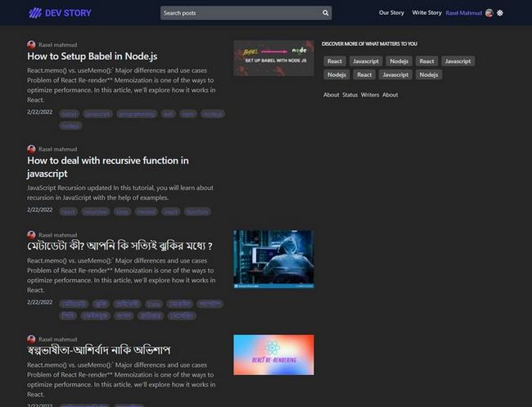Open the Babel with Node JS thumbnail
Image resolution: width=532 pixels, height=407 pixels.
273,58
